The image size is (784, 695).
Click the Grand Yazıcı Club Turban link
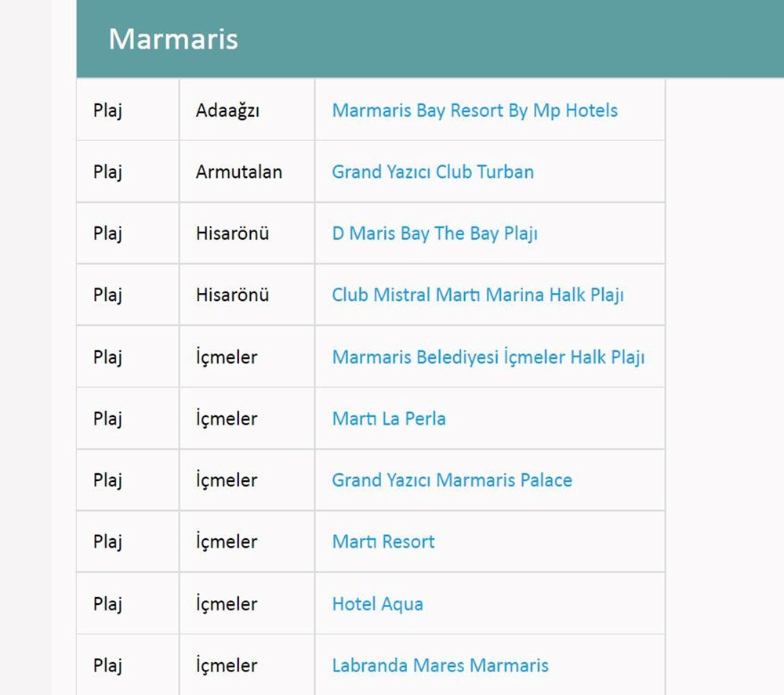tap(433, 172)
